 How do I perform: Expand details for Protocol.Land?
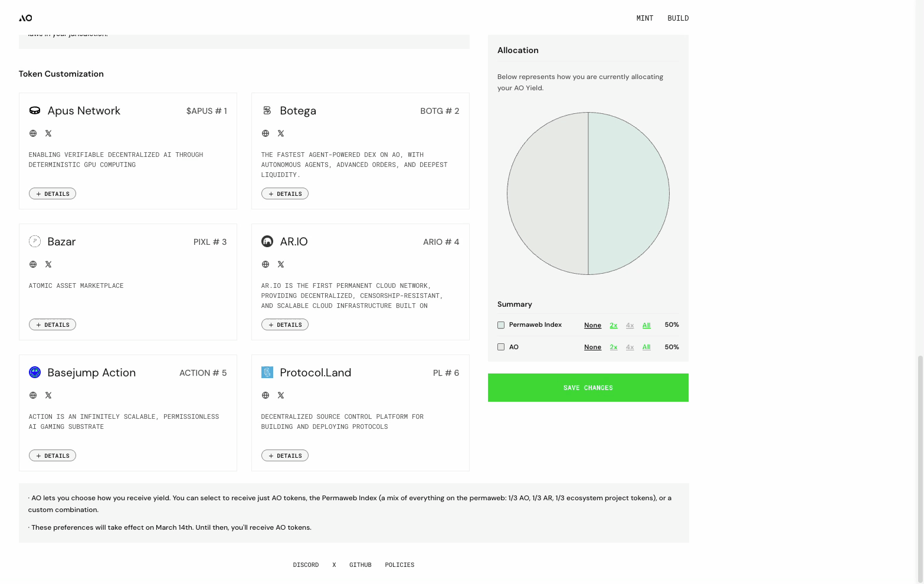pos(285,455)
